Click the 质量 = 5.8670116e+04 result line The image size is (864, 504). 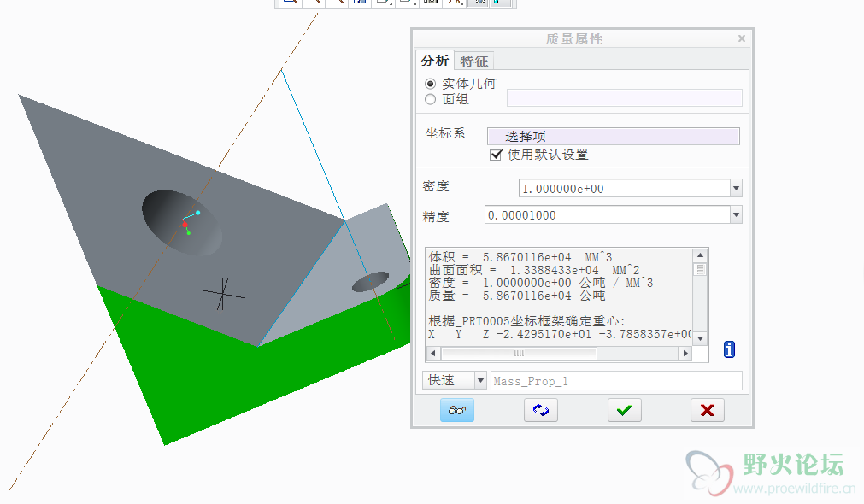coord(517,296)
